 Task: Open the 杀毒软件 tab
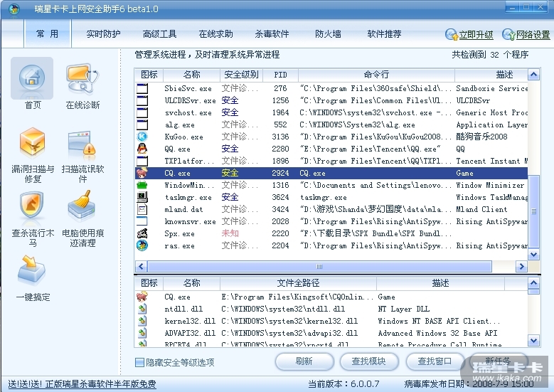[272, 34]
